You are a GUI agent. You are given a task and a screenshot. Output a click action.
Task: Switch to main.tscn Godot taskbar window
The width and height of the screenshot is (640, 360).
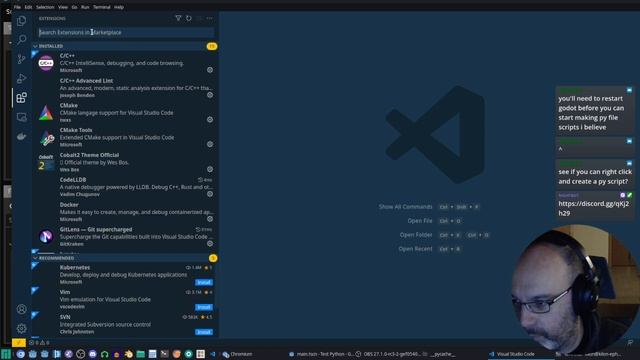[321, 354]
